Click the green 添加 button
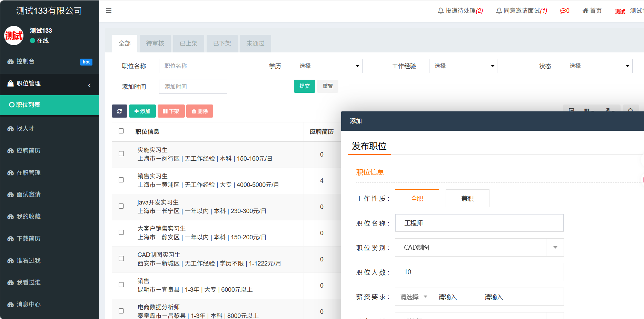 click(142, 111)
